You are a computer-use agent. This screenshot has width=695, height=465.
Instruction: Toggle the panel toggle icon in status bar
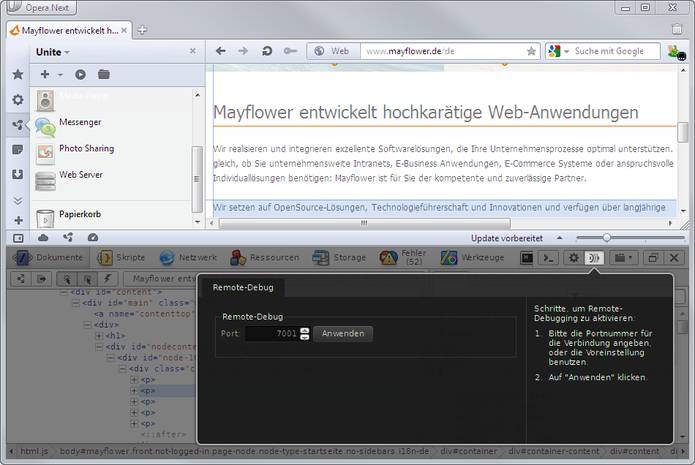tap(18, 238)
